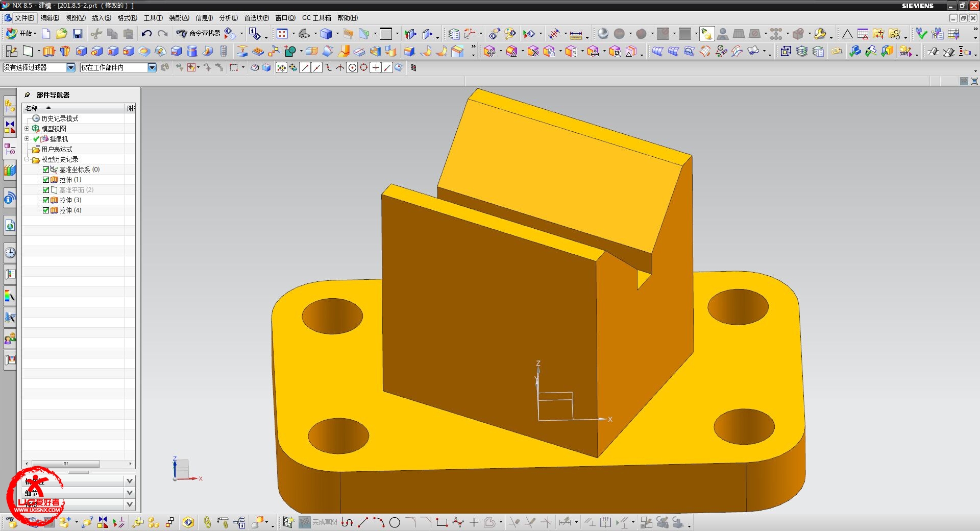Click the Point plus tool in bottom toolbar

(474, 522)
